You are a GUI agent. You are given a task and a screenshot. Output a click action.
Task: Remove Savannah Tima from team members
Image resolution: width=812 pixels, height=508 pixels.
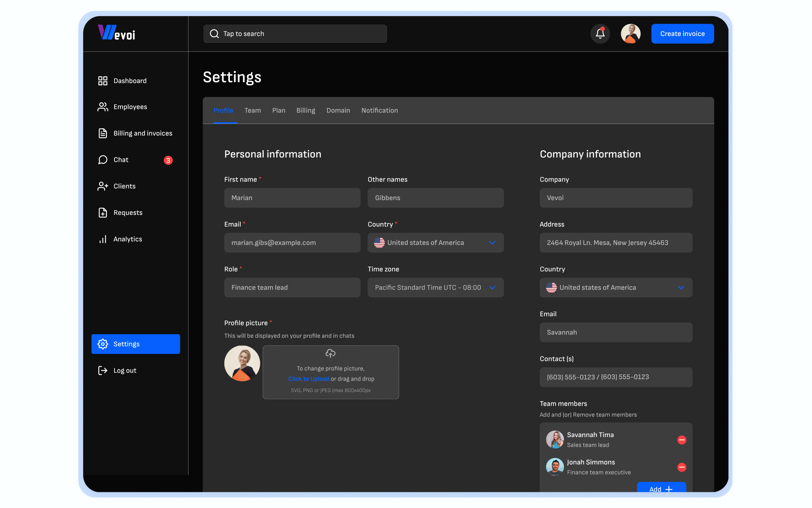click(681, 440)
